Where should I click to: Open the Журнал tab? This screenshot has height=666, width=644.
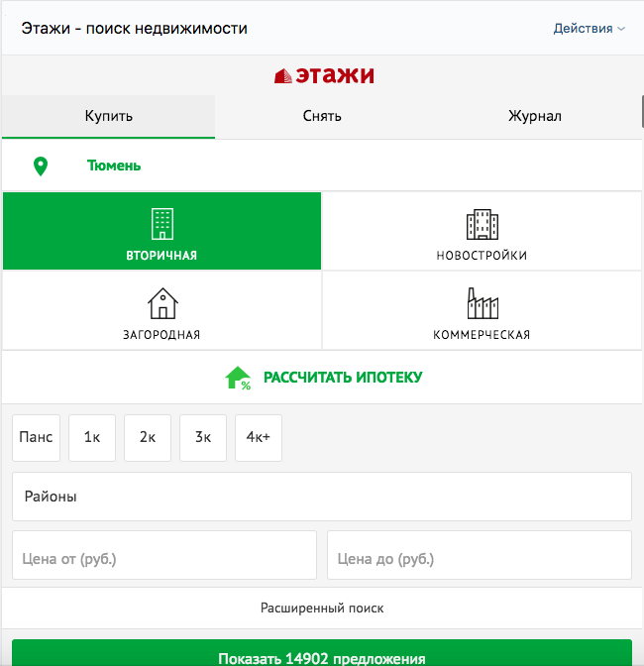click(x=535, y=116)
